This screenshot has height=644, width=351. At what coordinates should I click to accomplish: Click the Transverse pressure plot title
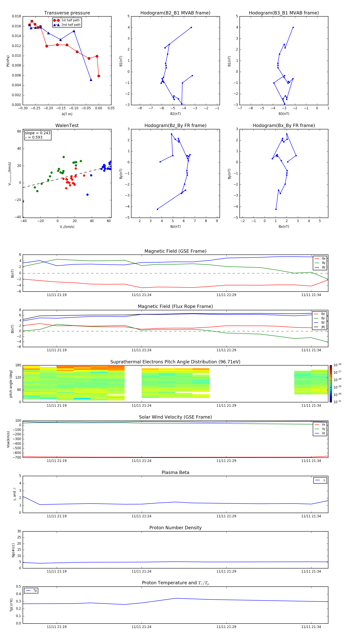[x=67, y=13]
